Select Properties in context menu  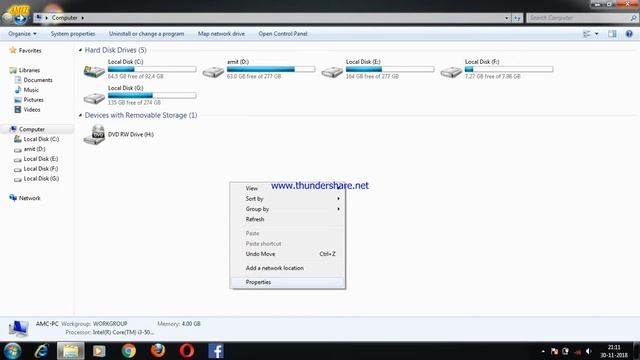pos(287,282)
